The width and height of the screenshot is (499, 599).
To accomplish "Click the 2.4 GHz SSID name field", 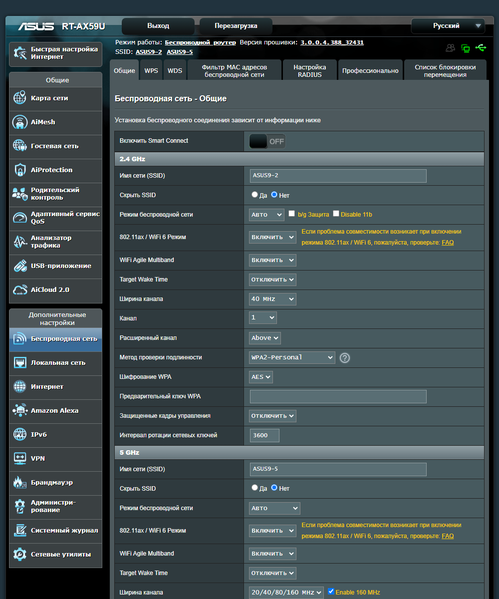I will 338,176.
